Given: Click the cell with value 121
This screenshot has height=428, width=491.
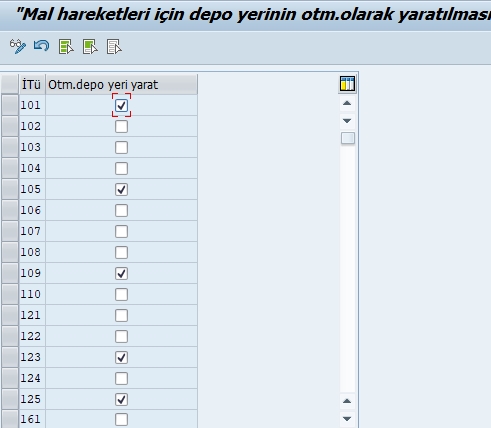Looking at the screenshot, I should [x=32, y=315].
